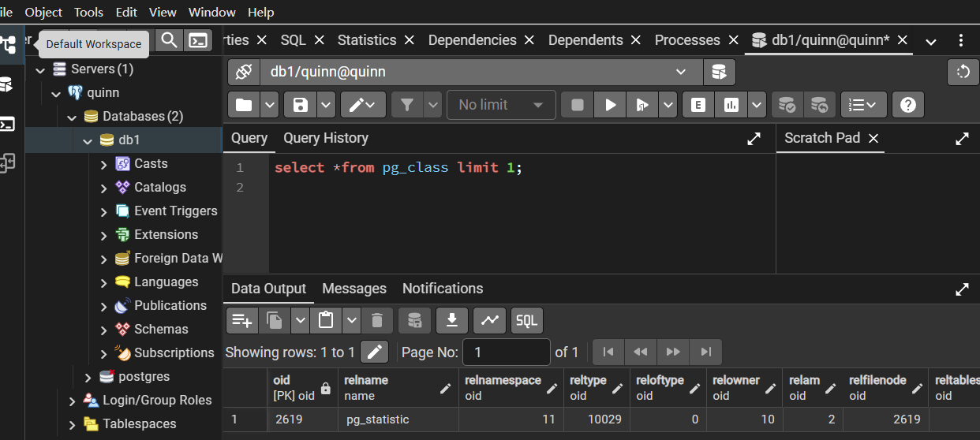980x440 pixels.
Task: Open the Schema Diff workspace sidebar icon
Action: coord(6,163)
